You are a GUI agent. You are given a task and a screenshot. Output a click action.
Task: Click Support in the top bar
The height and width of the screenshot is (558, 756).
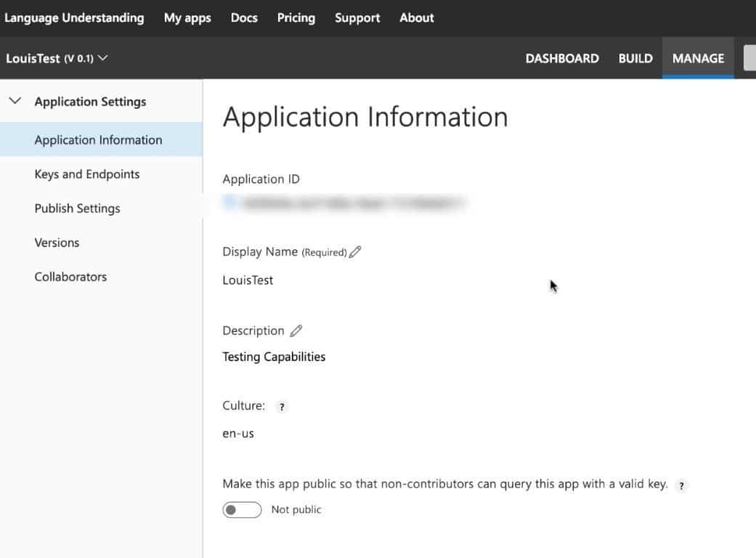(x=357, y=18)
